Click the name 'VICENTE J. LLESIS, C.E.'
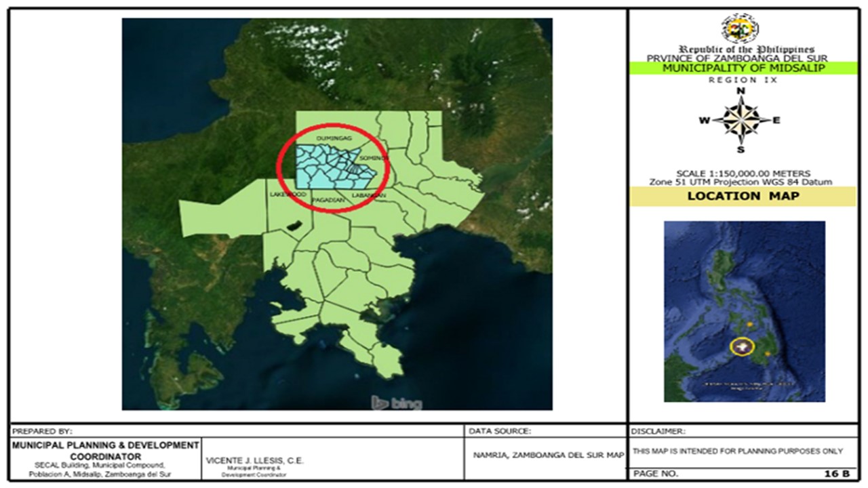This screenshot has width=868, height=488. 254,461
